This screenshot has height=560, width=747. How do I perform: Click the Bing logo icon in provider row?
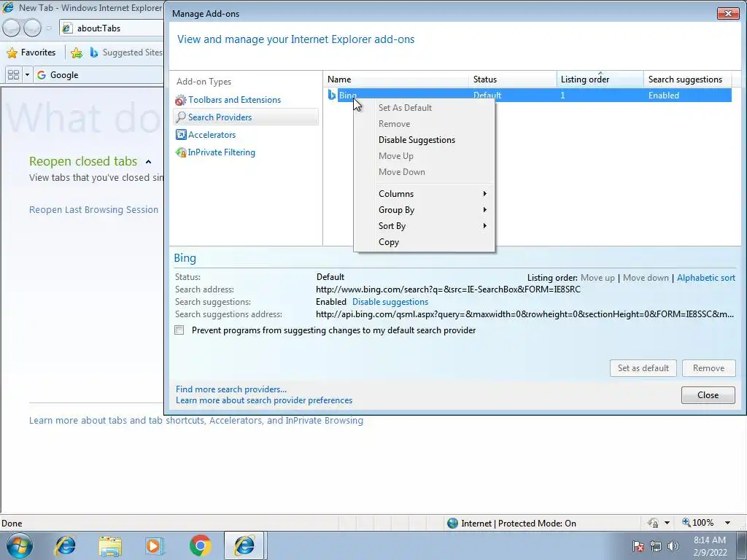332,95
